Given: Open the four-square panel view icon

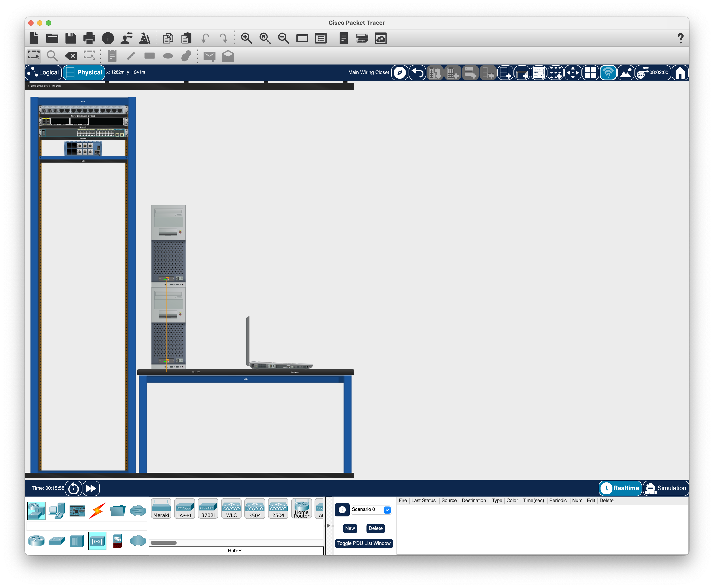Looking at the screenshot, I should point(590,72).
